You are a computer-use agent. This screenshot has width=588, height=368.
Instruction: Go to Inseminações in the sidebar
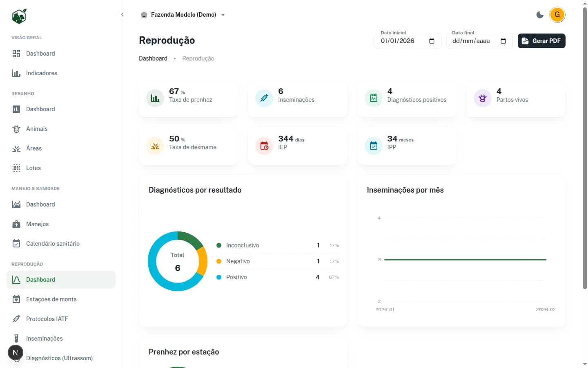pyautogui.click(x=61, y=339)
